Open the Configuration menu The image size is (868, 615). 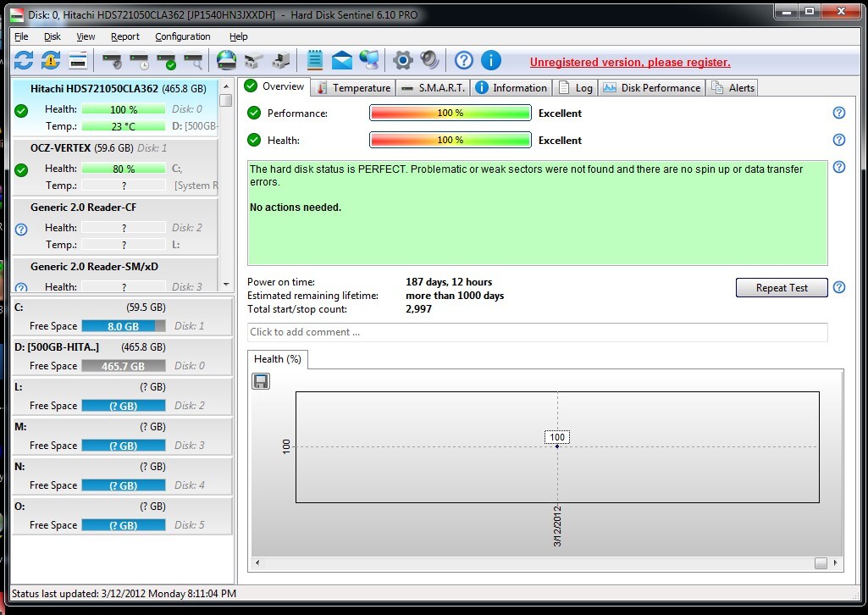tap(183, 36)
